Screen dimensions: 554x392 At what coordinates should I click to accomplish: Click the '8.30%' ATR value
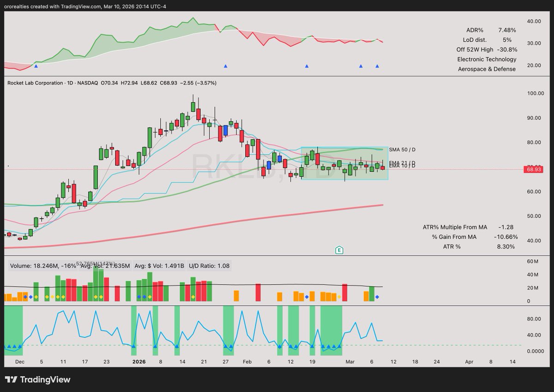[x=506, y=246]
